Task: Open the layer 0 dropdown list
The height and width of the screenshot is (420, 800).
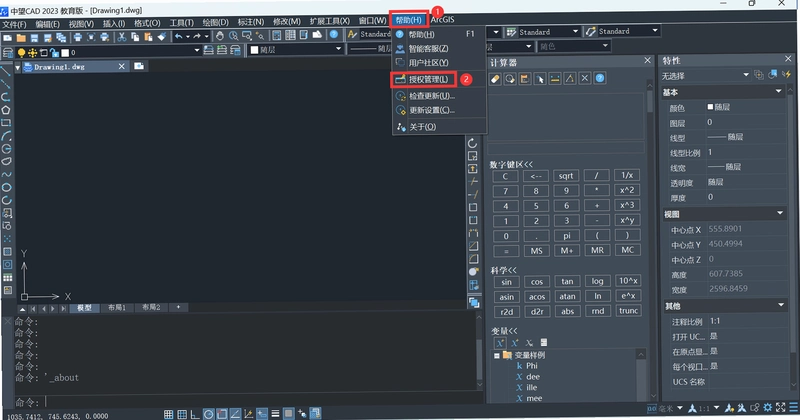Action: [x=197, y=50]
